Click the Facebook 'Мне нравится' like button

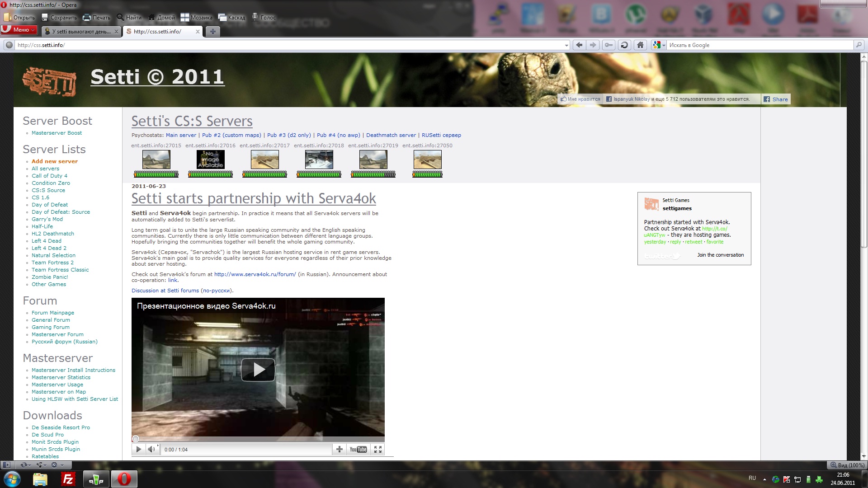tap(580, 99)
